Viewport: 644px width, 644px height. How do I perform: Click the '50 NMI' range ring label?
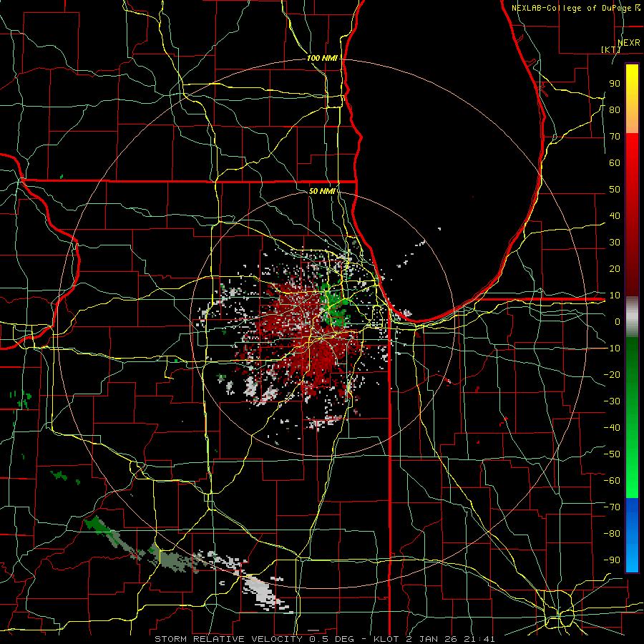pos(322,191)
